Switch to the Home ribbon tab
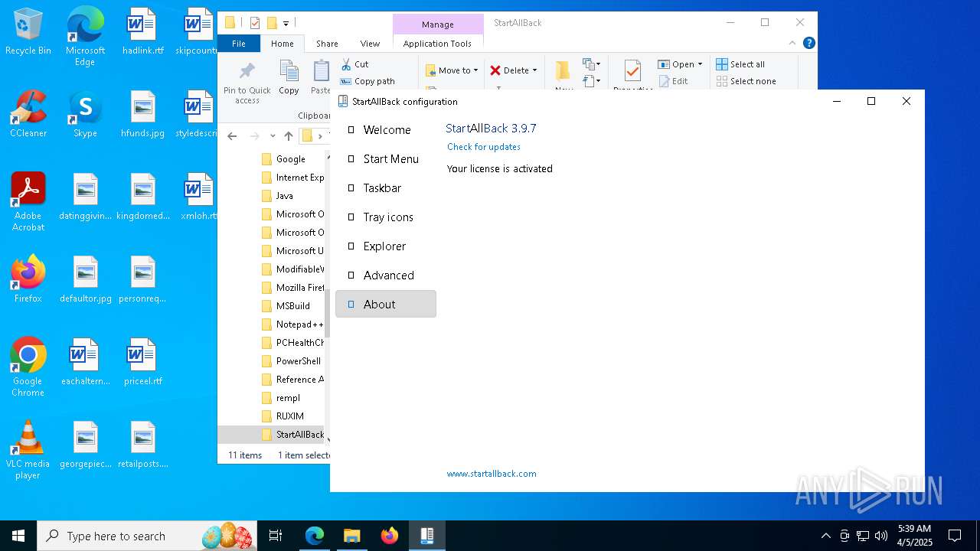The image size is (980, 551). (x=282, y=44)
